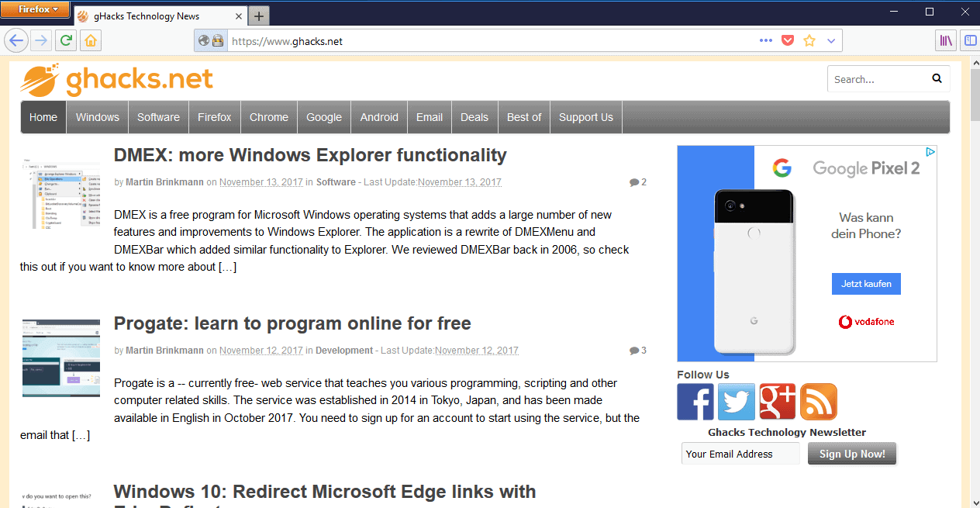The image size is (980, 508).
Task: Go to the browser home page
Action: tap(91, 40)
